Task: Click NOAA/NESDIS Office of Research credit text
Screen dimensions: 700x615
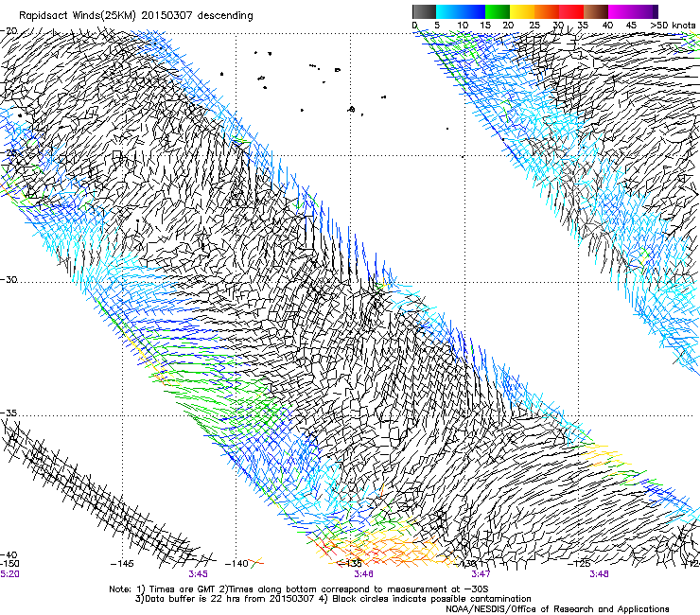Action: click(557, 609)
